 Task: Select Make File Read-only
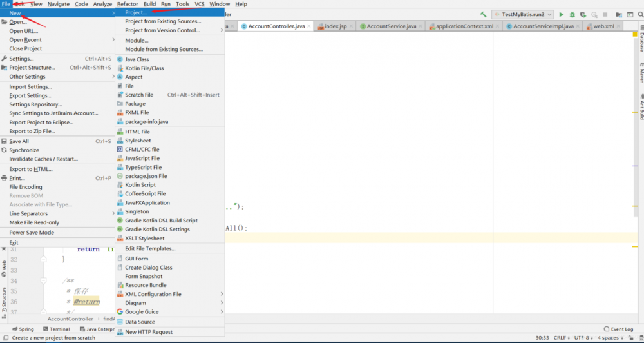[x=57, y=222]
